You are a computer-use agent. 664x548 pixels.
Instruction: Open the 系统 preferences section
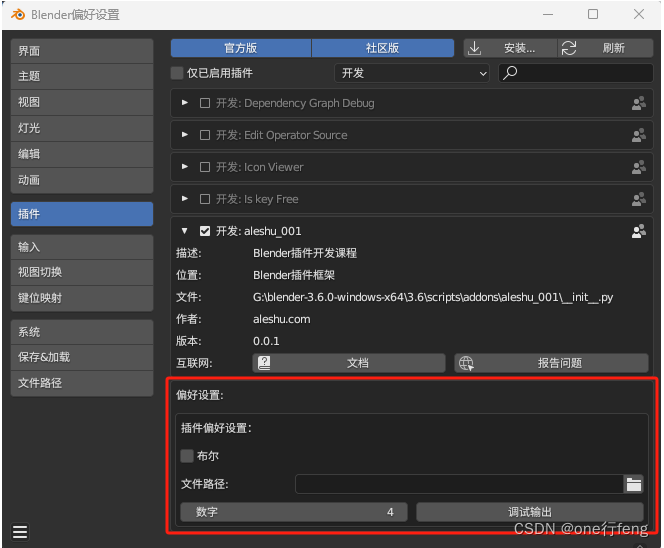82,332
